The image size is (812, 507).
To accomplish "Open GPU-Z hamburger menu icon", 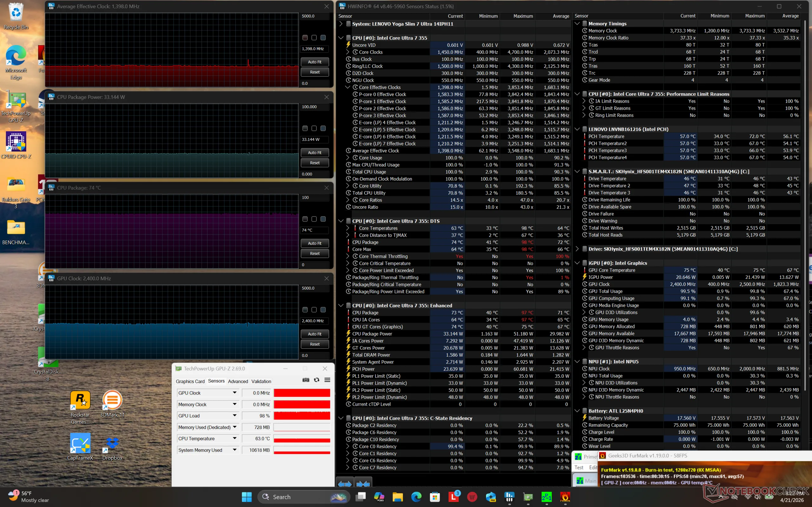I will tap(327, 380).
